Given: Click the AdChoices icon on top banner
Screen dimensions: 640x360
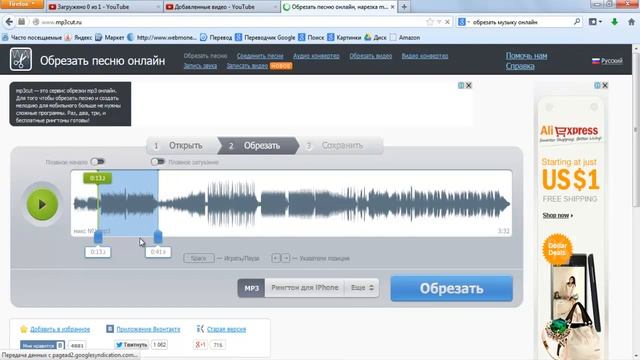Looking at the screenshot, I should (461, 85).
